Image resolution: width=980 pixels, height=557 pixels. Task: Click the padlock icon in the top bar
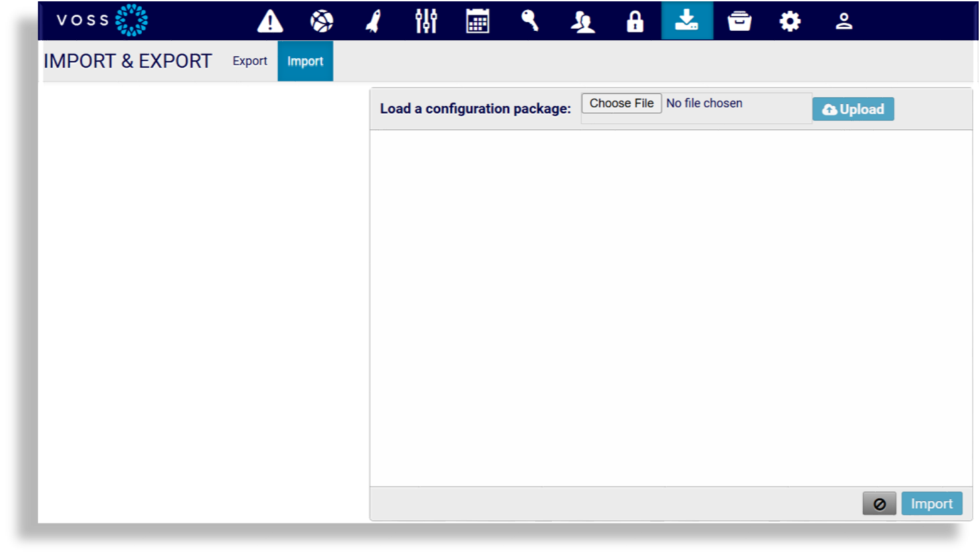(x=635, y=21)
